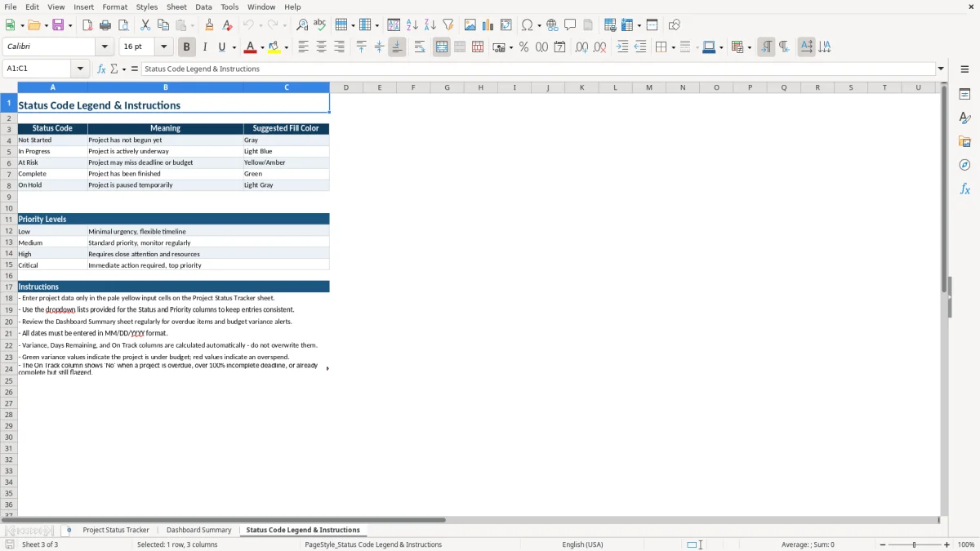Open sidebar Styles deck

click(964, 118)
